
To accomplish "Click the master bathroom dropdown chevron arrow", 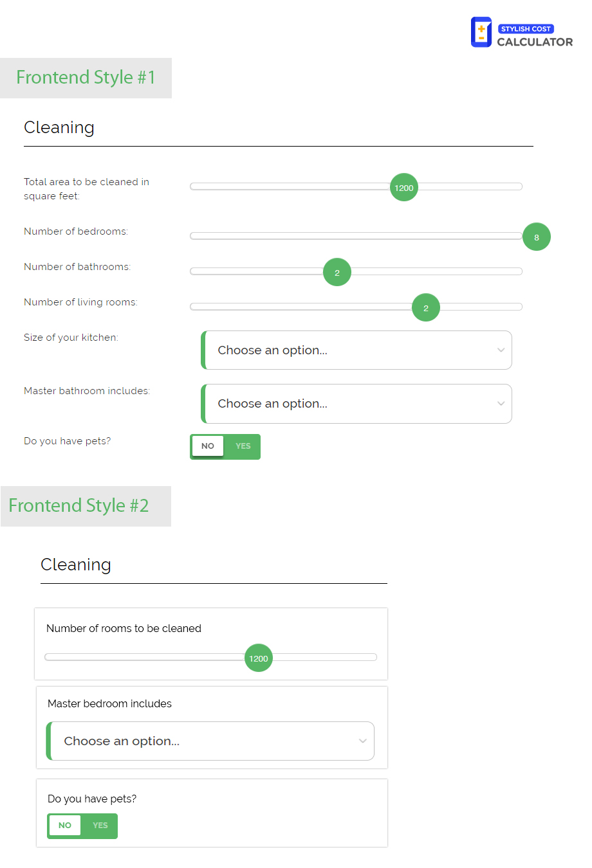I will coord(501,404).
